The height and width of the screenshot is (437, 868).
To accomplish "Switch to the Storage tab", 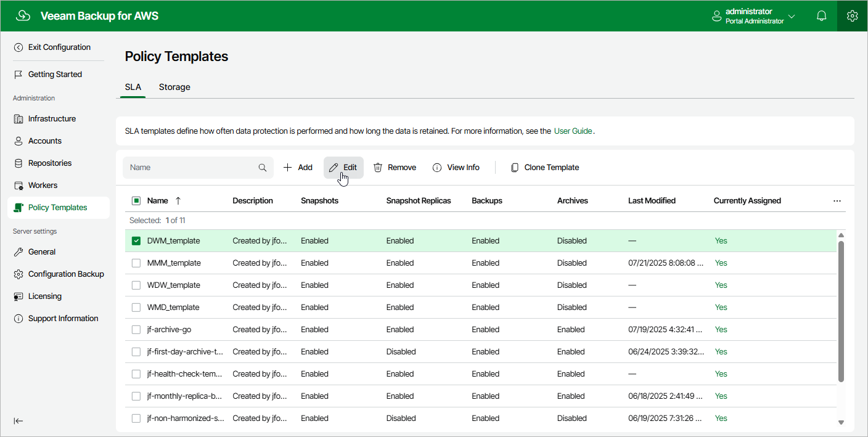I will 174,87.
